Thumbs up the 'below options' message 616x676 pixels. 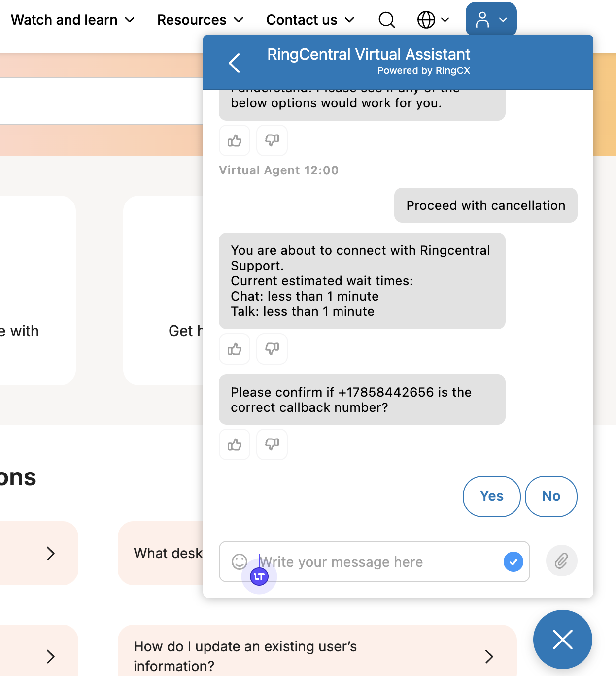pyautogui.click(x=235, y=140)
